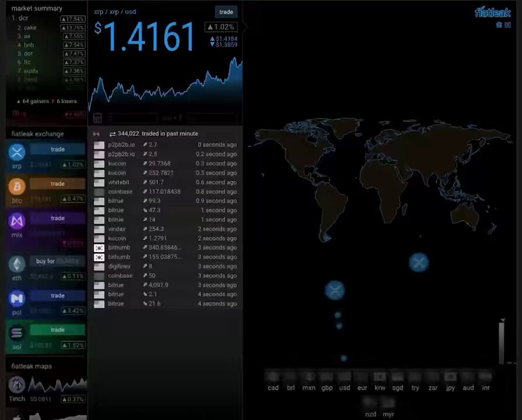Click the purple MIX coin icon
The width and height of the screenshot is (522, 420).
click(17, 221)
